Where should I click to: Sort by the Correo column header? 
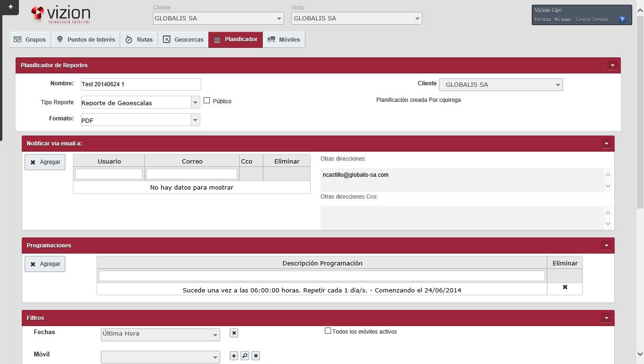click(192, 161)
